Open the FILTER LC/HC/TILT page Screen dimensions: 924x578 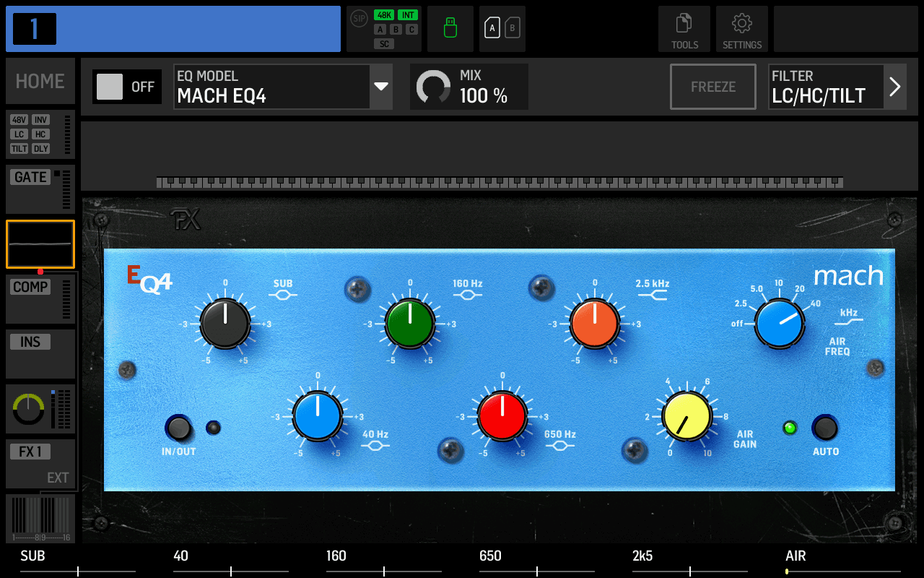coord(826,87)
